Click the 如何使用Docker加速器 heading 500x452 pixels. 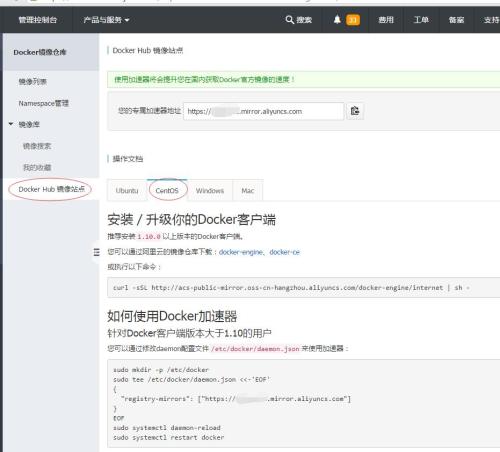click(172, 316)
